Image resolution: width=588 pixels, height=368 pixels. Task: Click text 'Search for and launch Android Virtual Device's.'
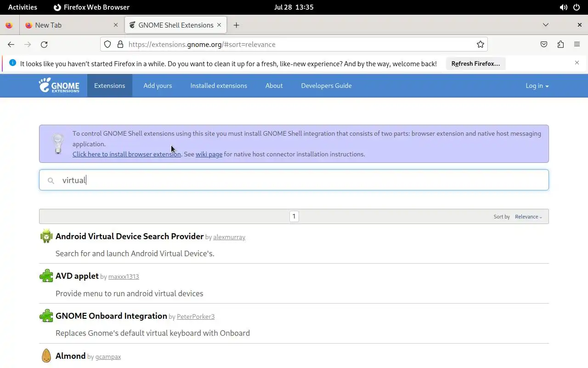(135, 253)
